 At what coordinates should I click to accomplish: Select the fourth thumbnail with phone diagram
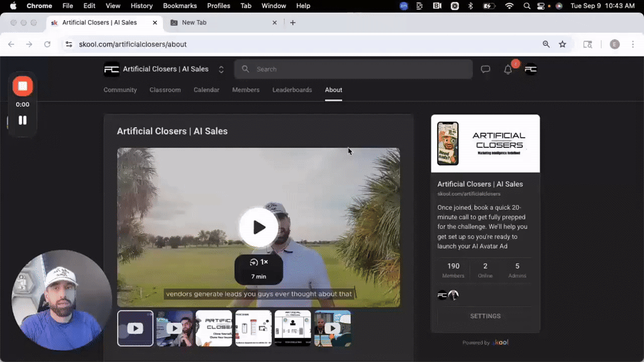(253, 328)
